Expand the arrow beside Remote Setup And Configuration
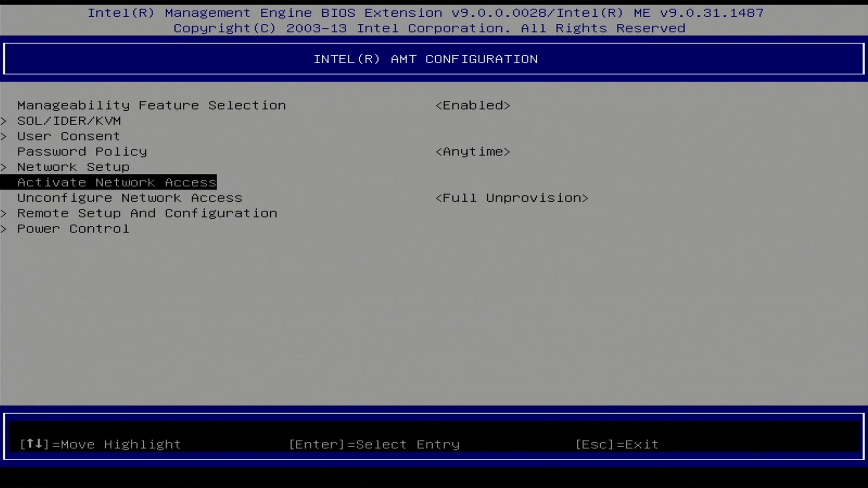The width and height of the screenshot is (868, 488). [x=4, y=213]
